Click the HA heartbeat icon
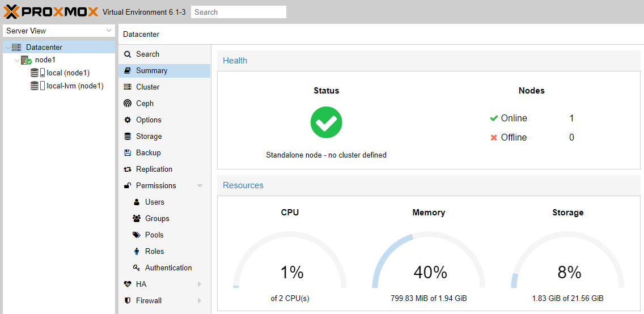Screen dimensions: 644x314 pyautogui.click(x=128, y=285)
